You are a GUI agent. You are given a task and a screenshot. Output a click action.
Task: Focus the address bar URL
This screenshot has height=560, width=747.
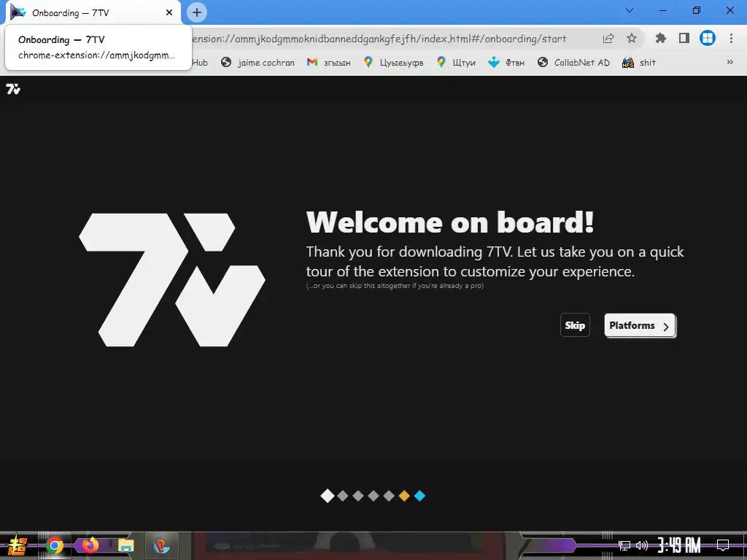click(379, 39)
